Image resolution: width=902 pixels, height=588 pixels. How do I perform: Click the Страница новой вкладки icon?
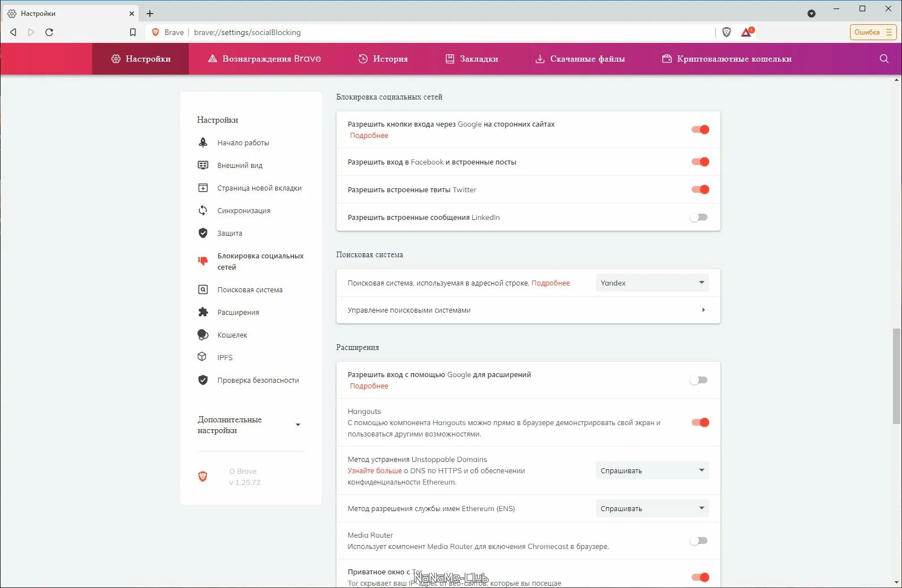click(x=203, y=188)
